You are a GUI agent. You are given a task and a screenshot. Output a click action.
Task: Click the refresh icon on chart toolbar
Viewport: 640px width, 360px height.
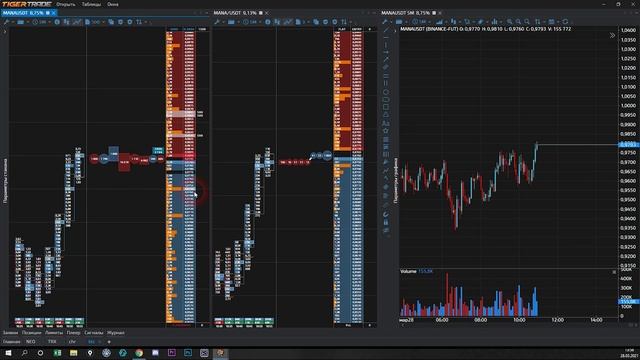[565, 22]
